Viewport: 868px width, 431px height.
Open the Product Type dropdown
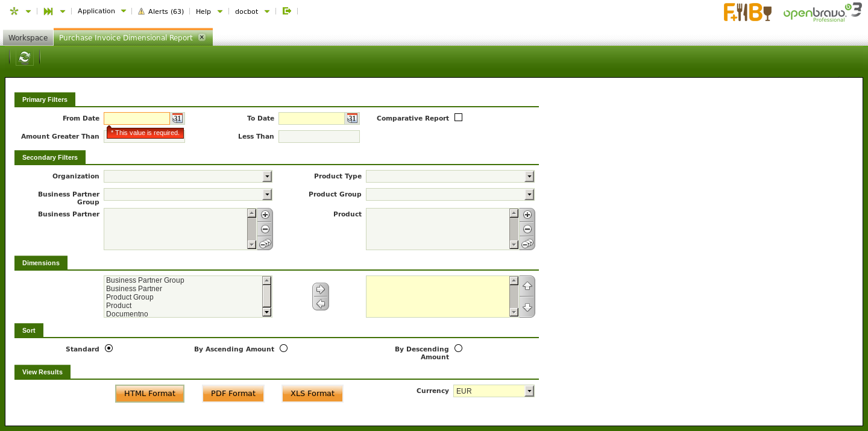pyautogui.click(x=529, y=177)
